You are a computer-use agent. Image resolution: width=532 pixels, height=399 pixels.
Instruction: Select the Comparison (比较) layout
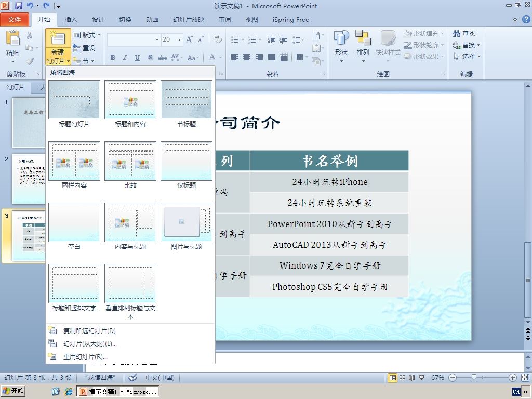pyautogui.click(x=130, y=165)
